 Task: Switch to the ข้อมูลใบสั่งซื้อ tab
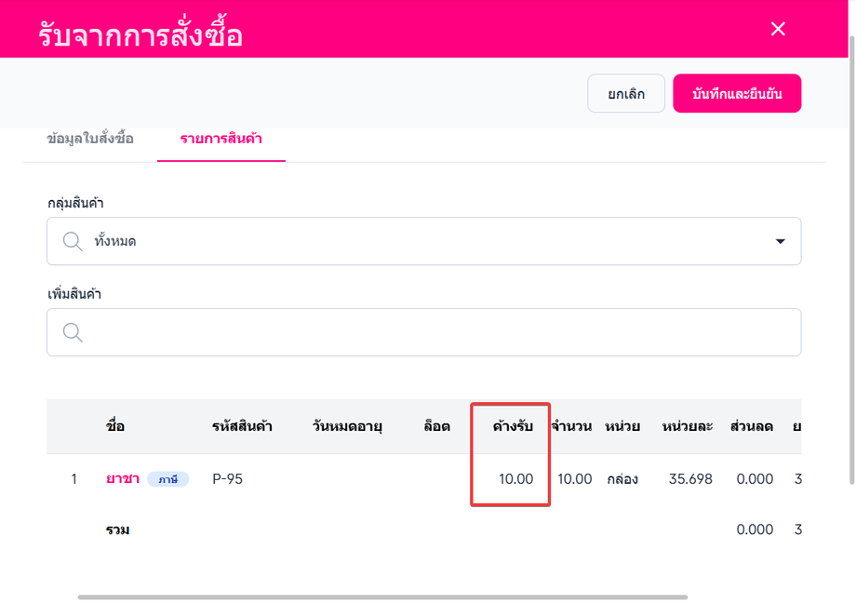[x=90, y=139]
